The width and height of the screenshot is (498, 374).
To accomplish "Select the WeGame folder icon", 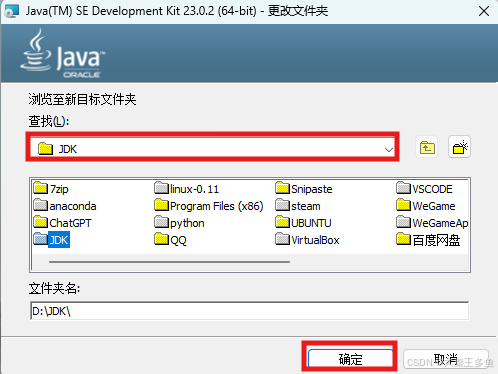I will click(x=404, y=205).
